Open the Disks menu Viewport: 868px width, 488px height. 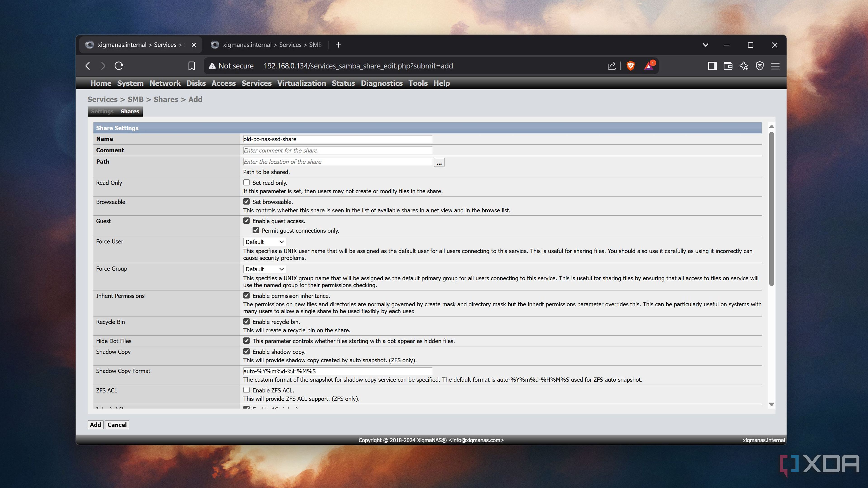[196, 83]
